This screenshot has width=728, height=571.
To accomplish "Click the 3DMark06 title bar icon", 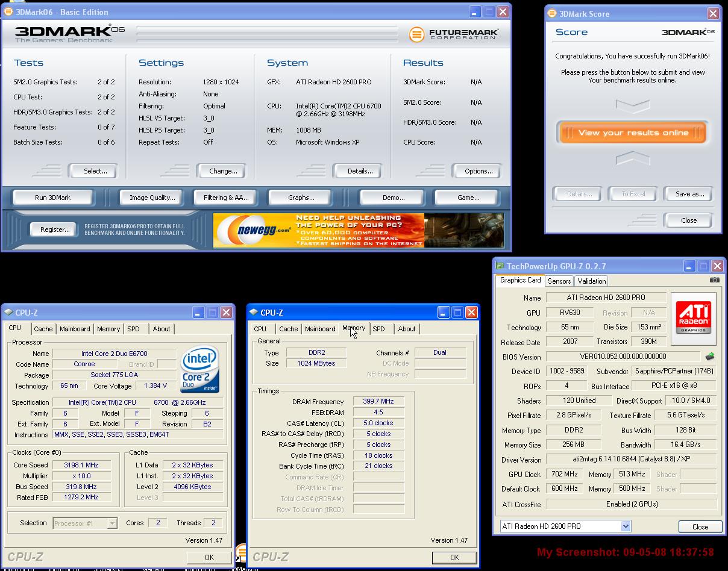I will 8,11.
